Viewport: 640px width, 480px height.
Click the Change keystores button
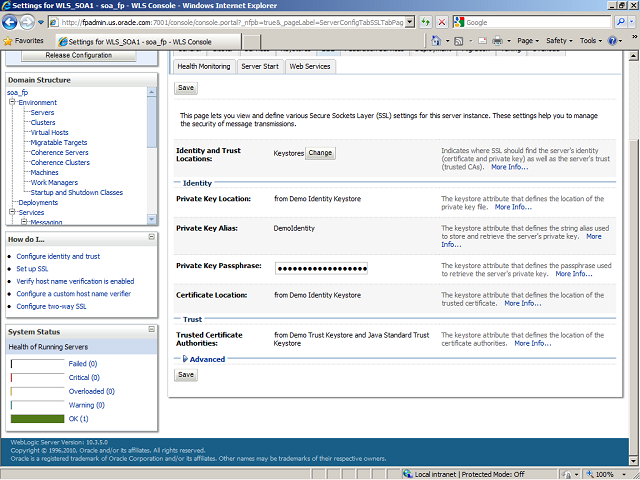pos(320,153)
